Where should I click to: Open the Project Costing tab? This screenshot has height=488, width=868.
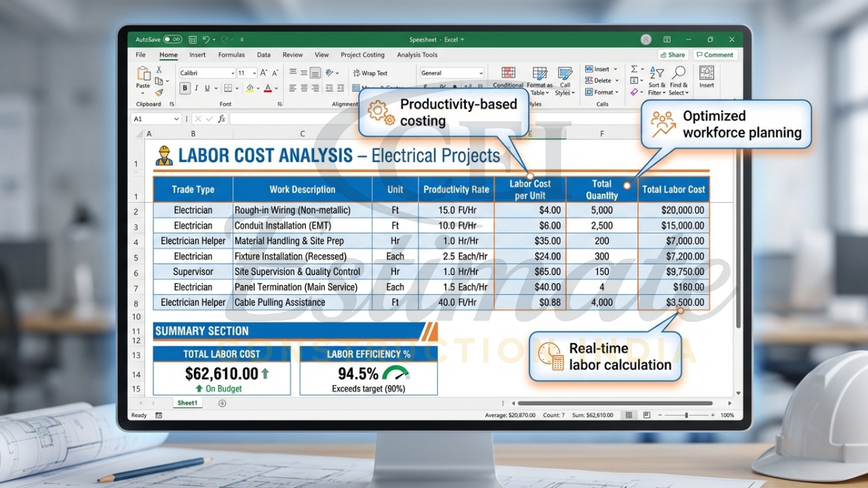pyautogui.click(x=363, y=55)
